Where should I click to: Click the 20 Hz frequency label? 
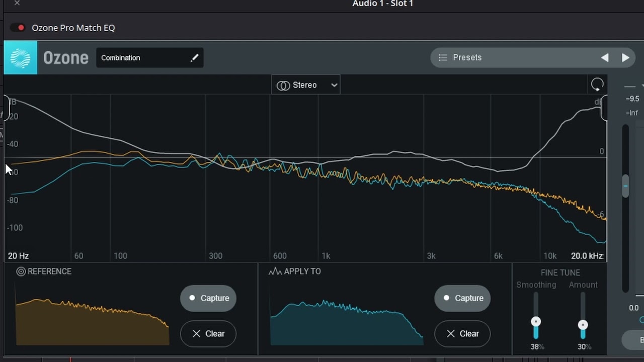[x=18, y=256]
